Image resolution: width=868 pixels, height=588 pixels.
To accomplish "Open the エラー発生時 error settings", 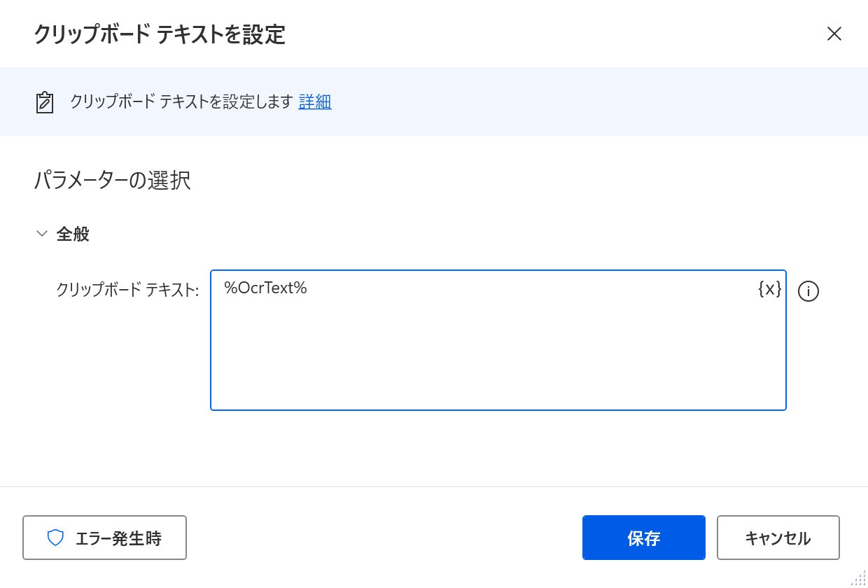I will click(x=104, y=538).
